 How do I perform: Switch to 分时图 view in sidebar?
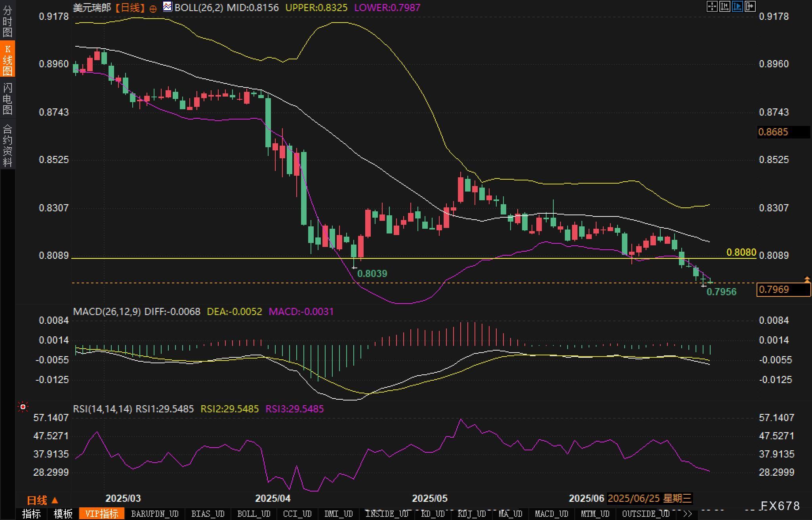pos(8,21)
